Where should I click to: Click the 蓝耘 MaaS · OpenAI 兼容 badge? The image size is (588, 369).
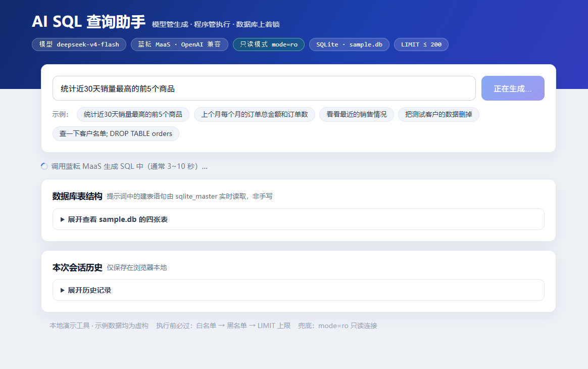179,44
